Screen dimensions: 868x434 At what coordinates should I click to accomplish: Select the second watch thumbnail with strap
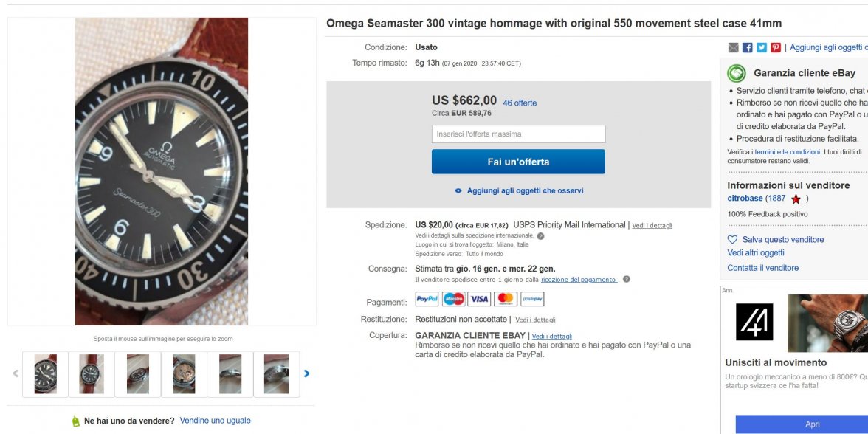92,374
